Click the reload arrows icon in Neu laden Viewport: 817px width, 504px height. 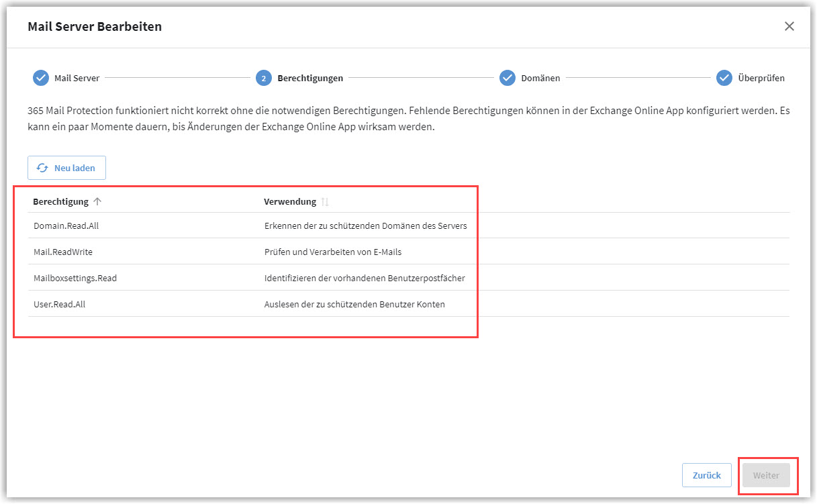pyautogui.click(x=42, y=168)
